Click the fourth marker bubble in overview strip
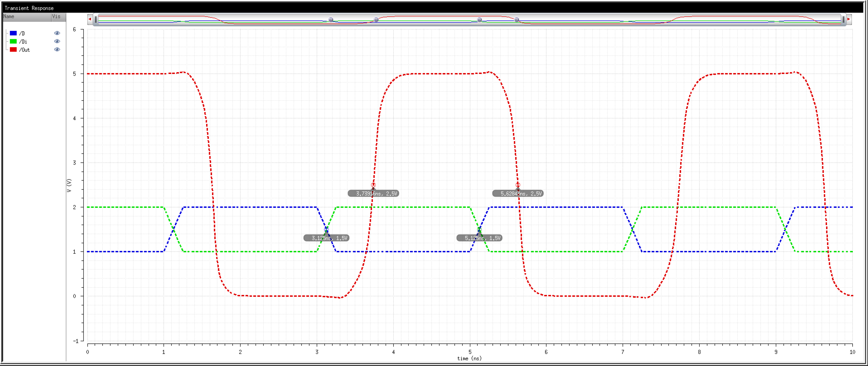This screenshot has height=366, width=868. pos(516,19)
